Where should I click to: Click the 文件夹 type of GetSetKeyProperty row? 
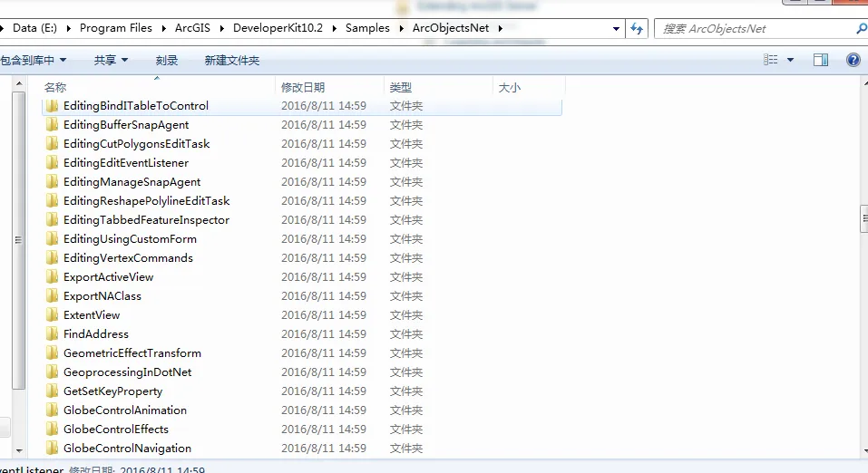pos(405,391)
